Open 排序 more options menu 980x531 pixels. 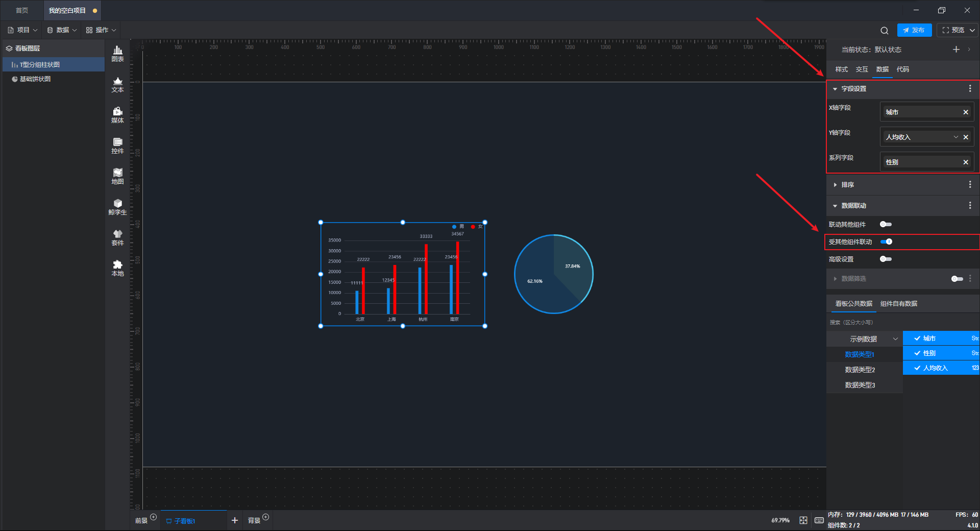[x=970, y=185]
